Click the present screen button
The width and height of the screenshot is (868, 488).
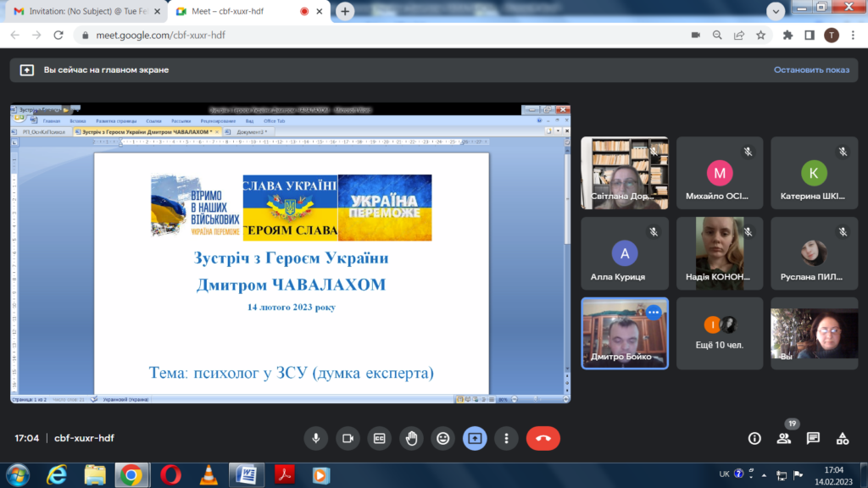pyautogui.click(x=475, y=438)
